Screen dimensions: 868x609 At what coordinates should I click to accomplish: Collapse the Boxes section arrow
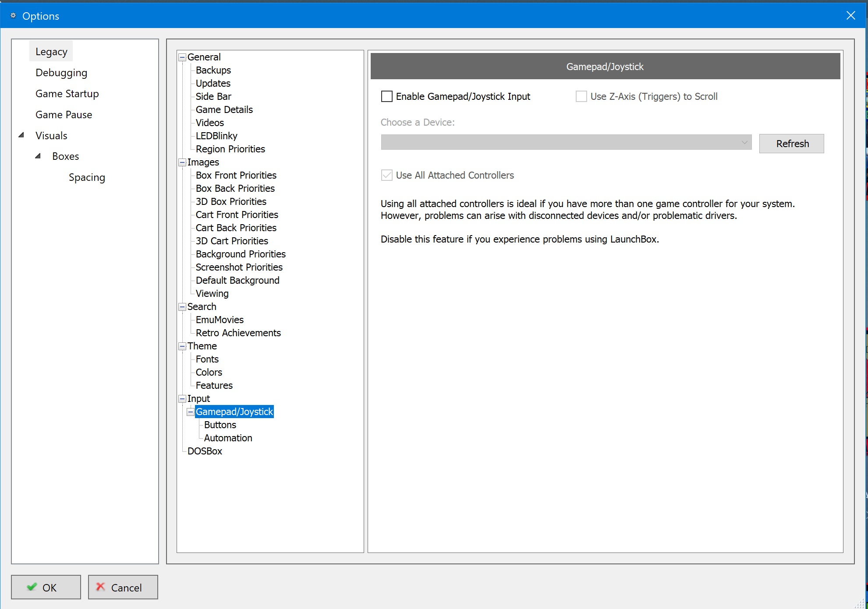38,156
